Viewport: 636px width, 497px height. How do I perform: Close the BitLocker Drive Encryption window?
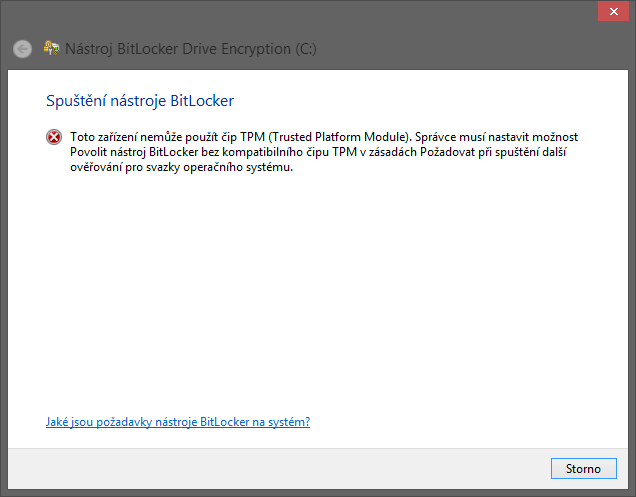tap(613, 11)
